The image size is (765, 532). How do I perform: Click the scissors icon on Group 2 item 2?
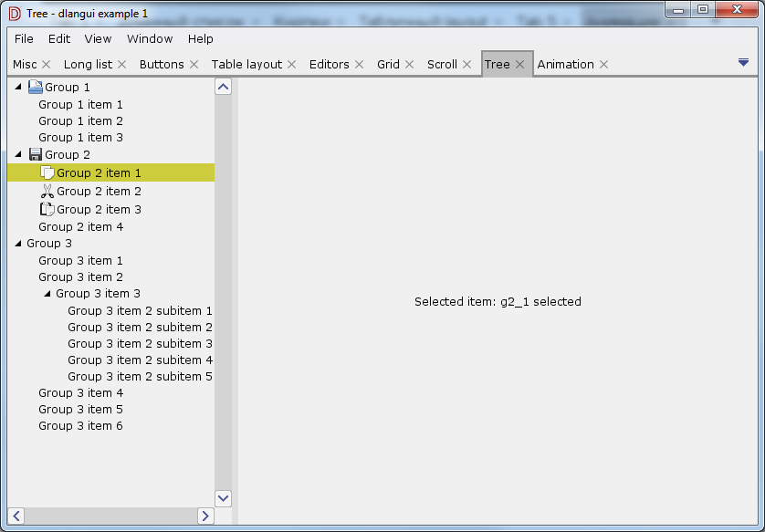click(x=46, y=191)
